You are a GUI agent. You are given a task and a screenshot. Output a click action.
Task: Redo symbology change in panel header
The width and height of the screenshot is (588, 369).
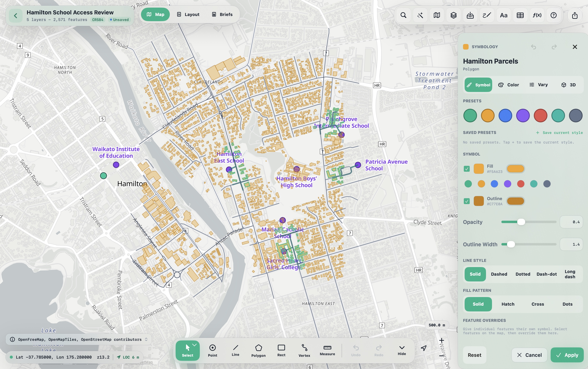(554, 47)
